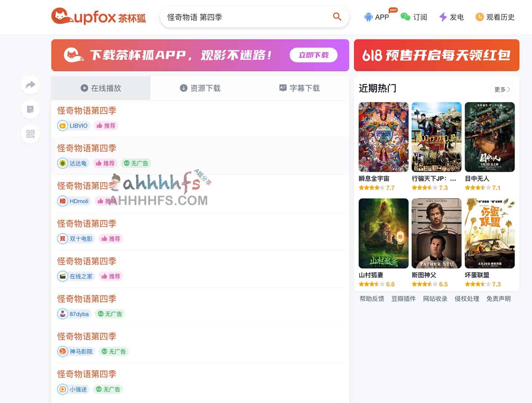Click the LIBVIO source tag
Viewport: 532px width, 403px height.
tap(73, 126)
